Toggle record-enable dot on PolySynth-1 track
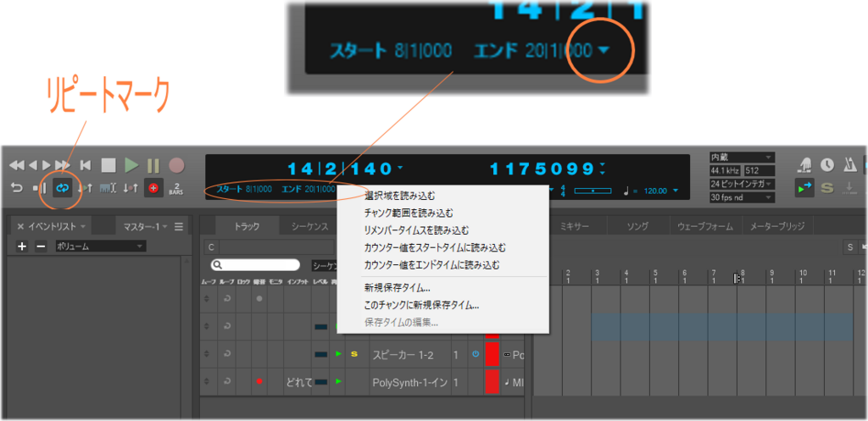The height and width of the screenshot is (421, 868). tap(259, 382)
